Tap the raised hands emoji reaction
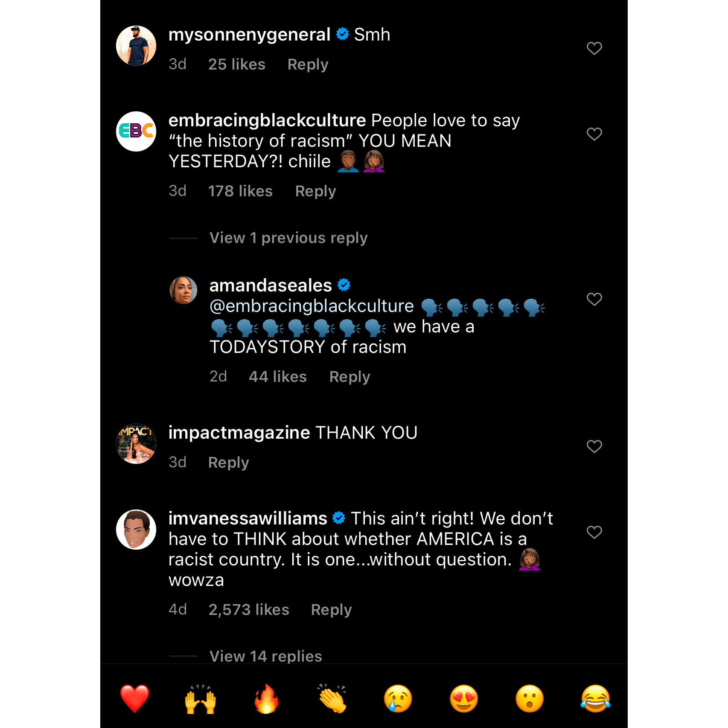Image resolution: width=728 pixels, height=728 pixels. pos(200,699)
